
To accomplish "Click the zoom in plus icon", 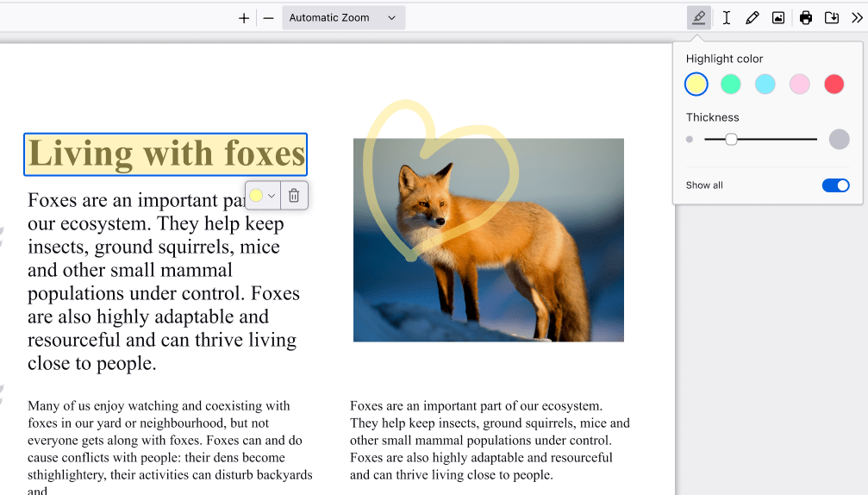I will 244,18.
